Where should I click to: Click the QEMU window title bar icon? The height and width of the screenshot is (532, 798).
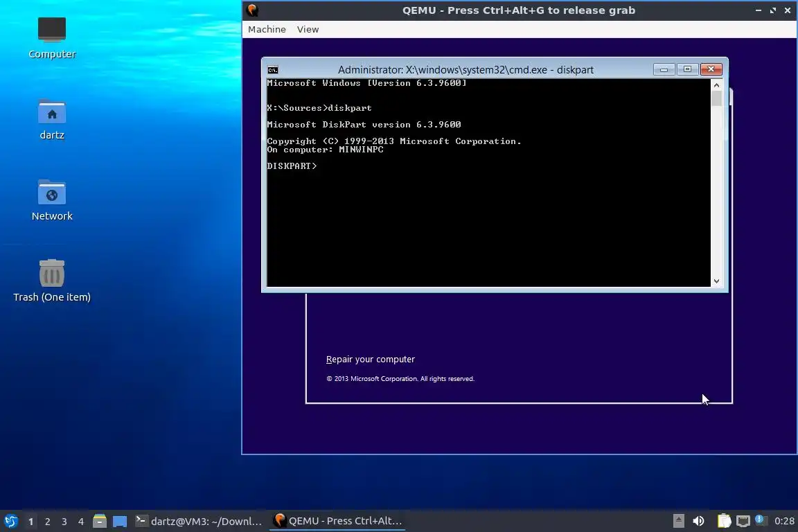252,10
